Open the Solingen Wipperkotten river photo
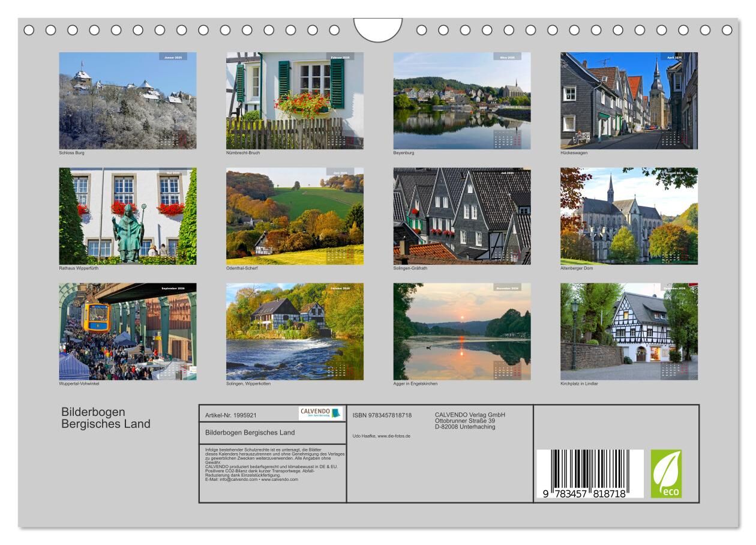 click(x=295, y=331)
